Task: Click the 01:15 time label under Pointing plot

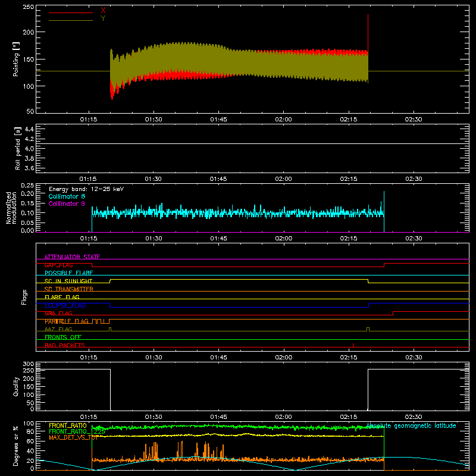Action: (x=89, y=120)
